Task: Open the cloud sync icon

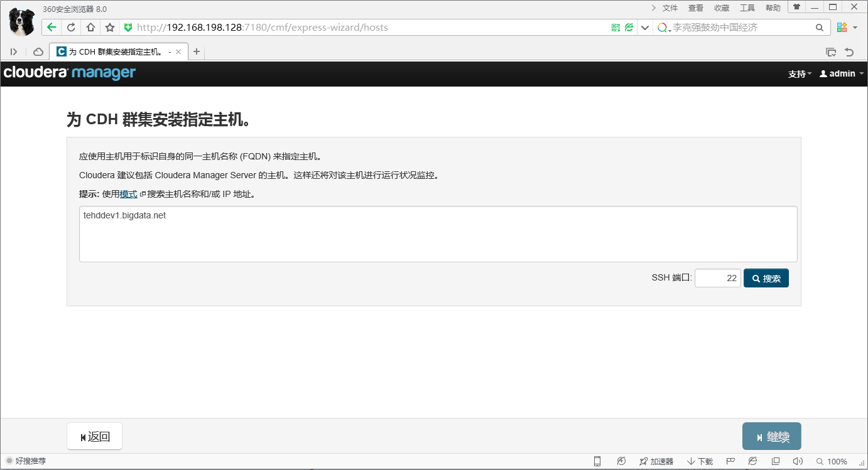Action: [x=38, y=51]
